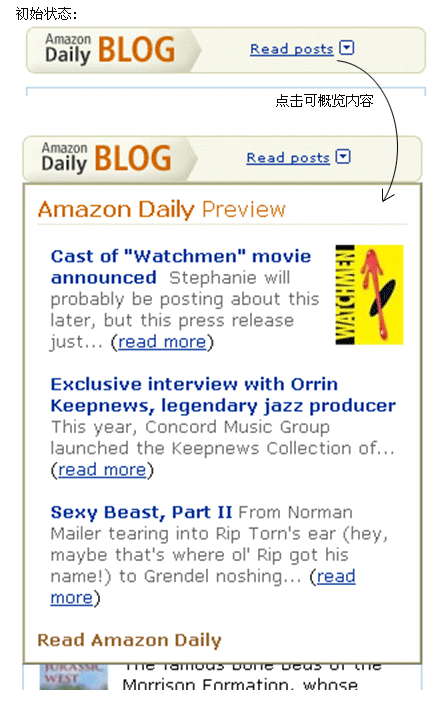Screen dimensions: 439x707
Task: Click the dropdown arrow icon in top banner
Action: (x=346, y=47)
